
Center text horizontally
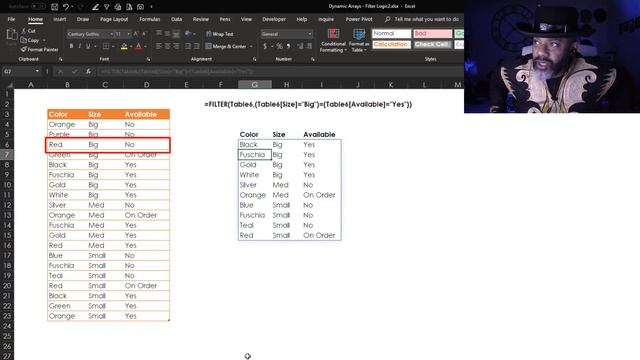(168, 47)
